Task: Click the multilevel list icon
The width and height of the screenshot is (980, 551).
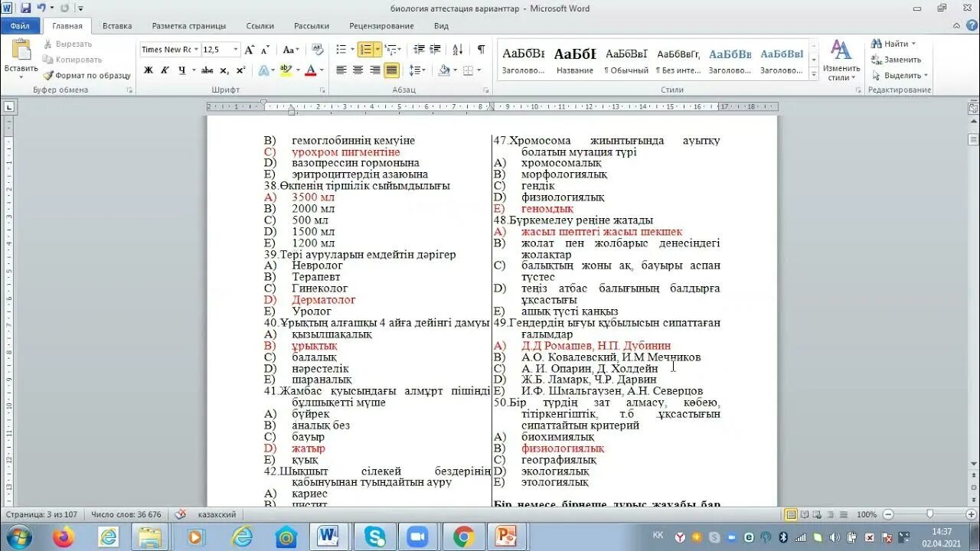Action: point(390,50)
